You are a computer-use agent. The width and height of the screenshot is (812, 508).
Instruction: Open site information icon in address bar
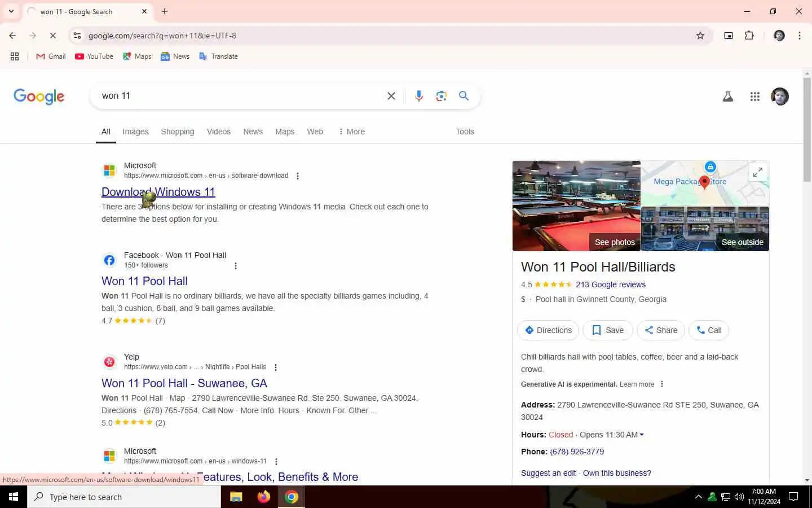(77, 36)
